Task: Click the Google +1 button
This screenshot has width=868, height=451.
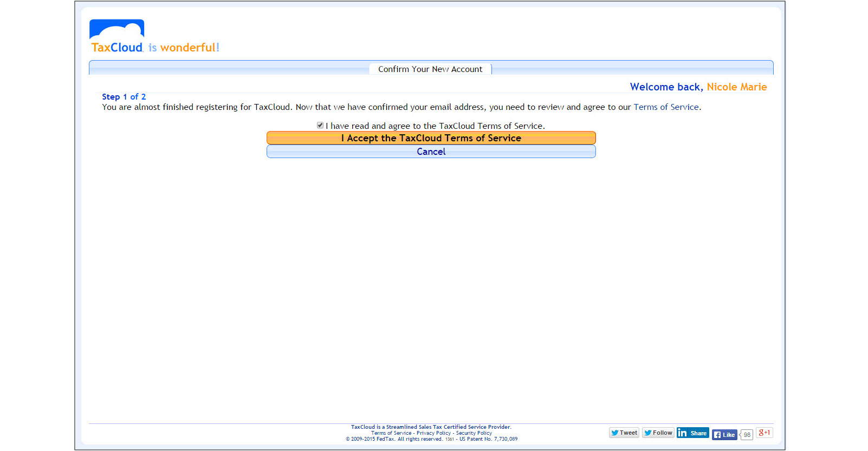Action: [x=765, y=433]
